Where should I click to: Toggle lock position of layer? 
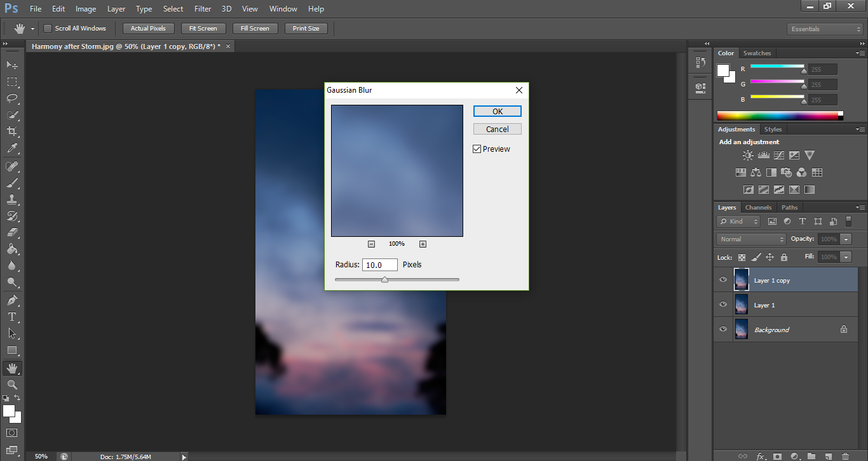(770, 257)
